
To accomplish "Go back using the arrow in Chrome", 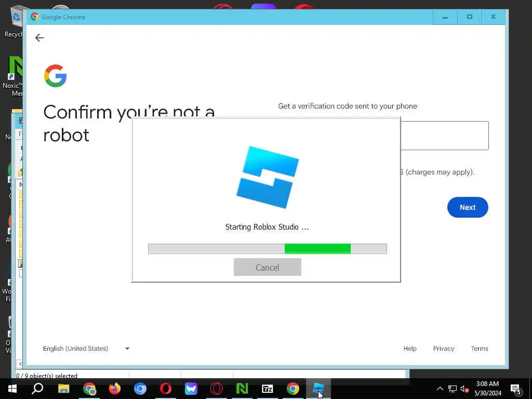I will 39,37.
